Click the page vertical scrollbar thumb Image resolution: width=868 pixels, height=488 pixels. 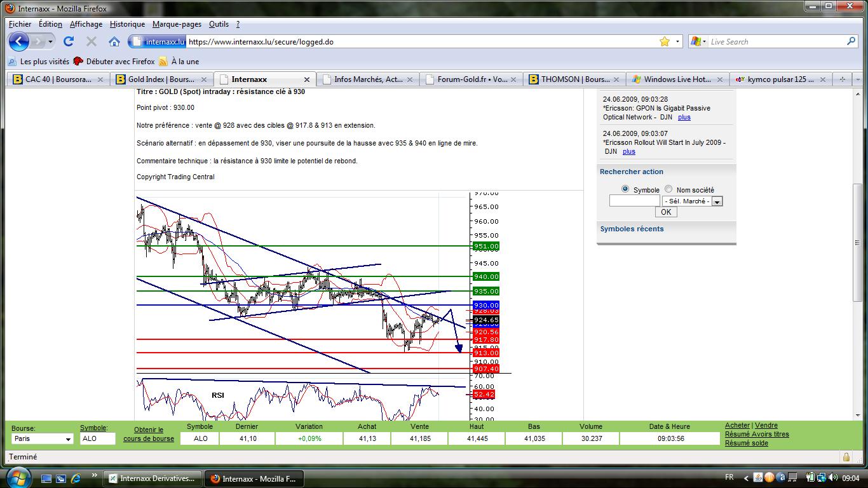[857, 242]
